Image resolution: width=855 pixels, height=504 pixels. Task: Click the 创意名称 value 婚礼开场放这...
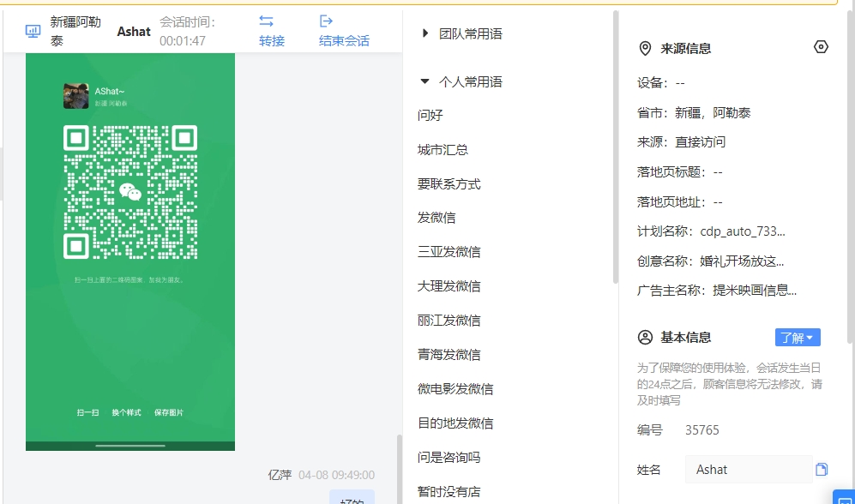click(x=742, y=261)
